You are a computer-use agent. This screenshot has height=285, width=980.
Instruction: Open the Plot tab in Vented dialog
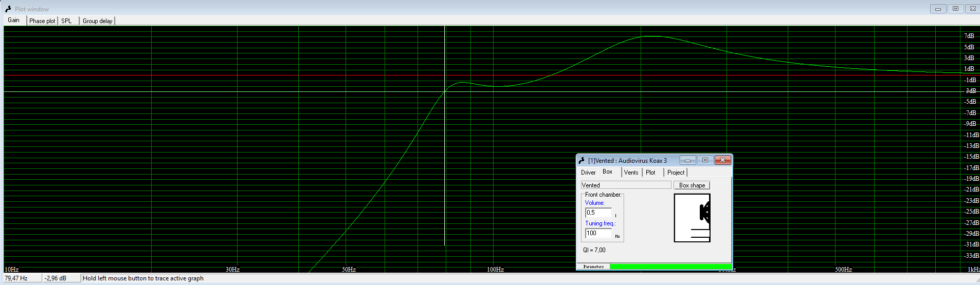click(x=650, y=173)
